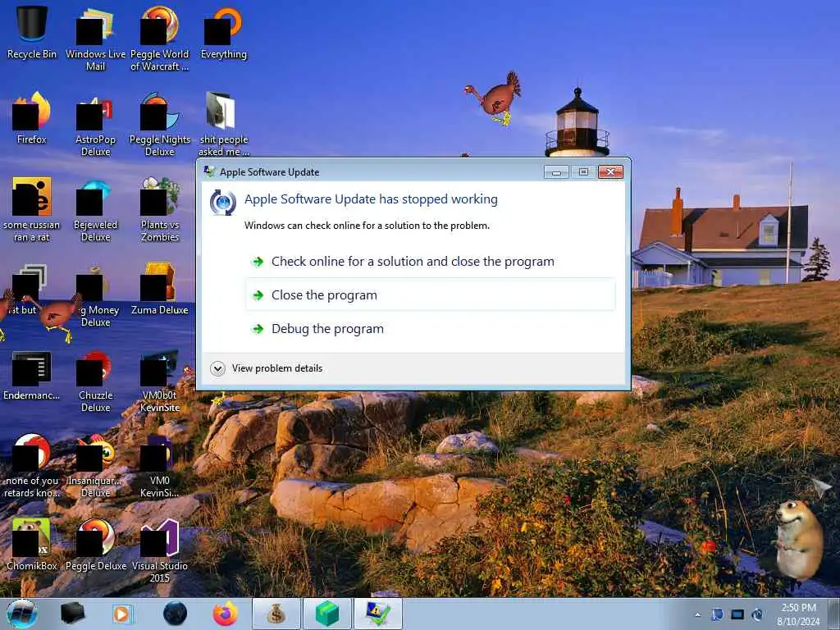Select the Endermanc... desktop icon

coord(32,375)
